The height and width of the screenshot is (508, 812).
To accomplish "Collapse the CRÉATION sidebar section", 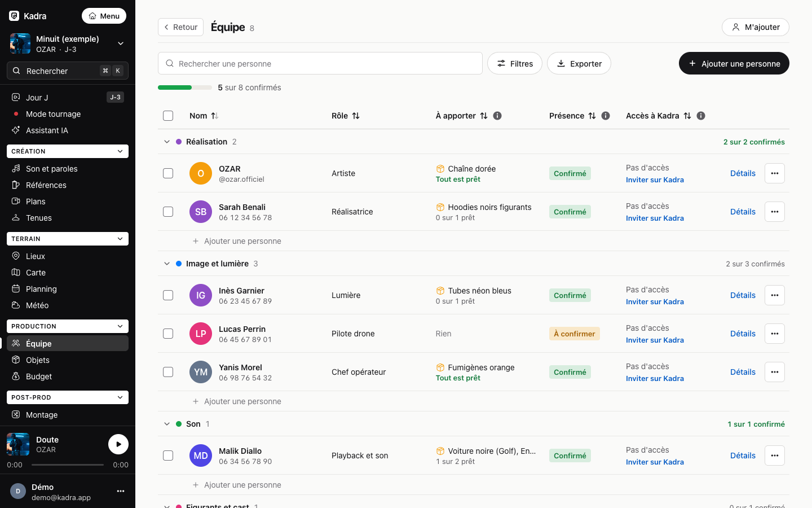I will [x=68, y=151].
